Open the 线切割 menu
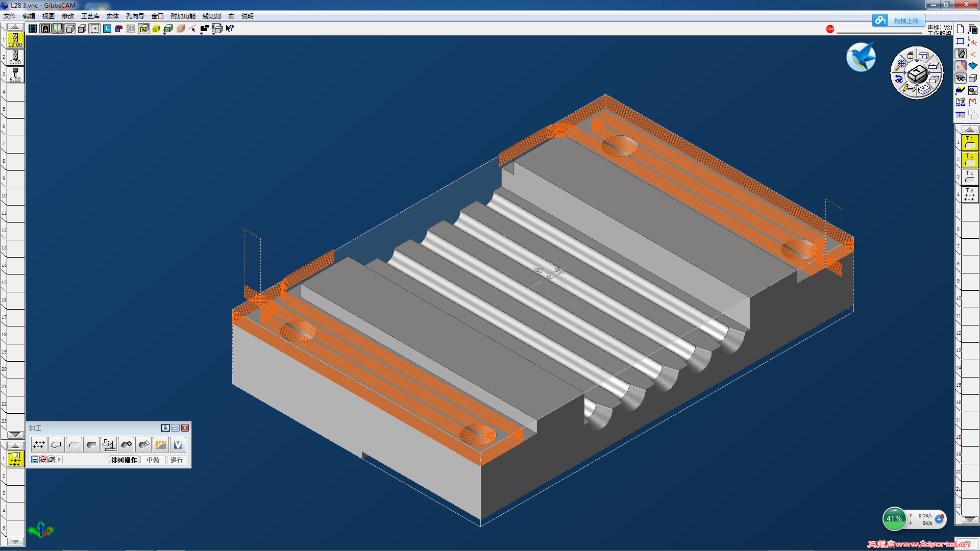This screenshot has height=551, width=980. pyautogui.click(x=211, y=16)
